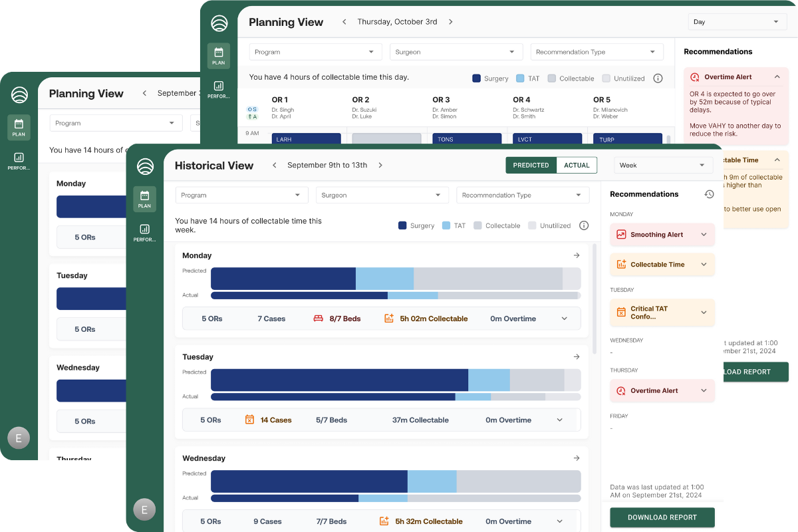Open Tuesday details arrow
798x532 pixels.
coord(577,357)
